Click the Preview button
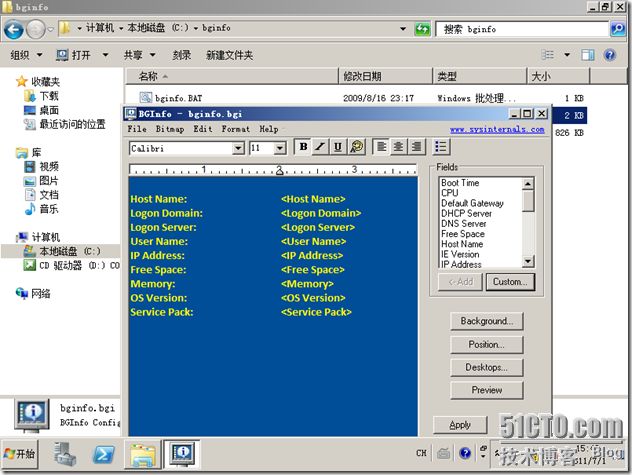The width and height of the screenshot is (632, 475). [486, 390]
